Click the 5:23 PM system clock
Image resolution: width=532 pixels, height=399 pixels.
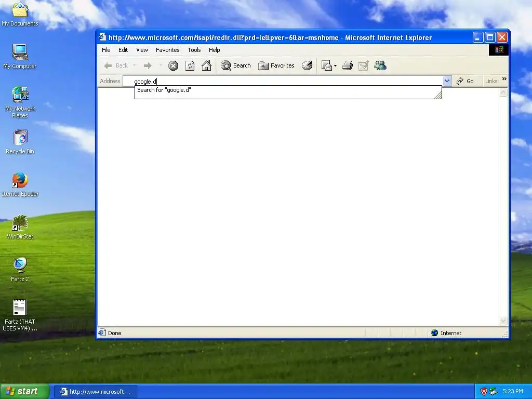coord(512,391)
